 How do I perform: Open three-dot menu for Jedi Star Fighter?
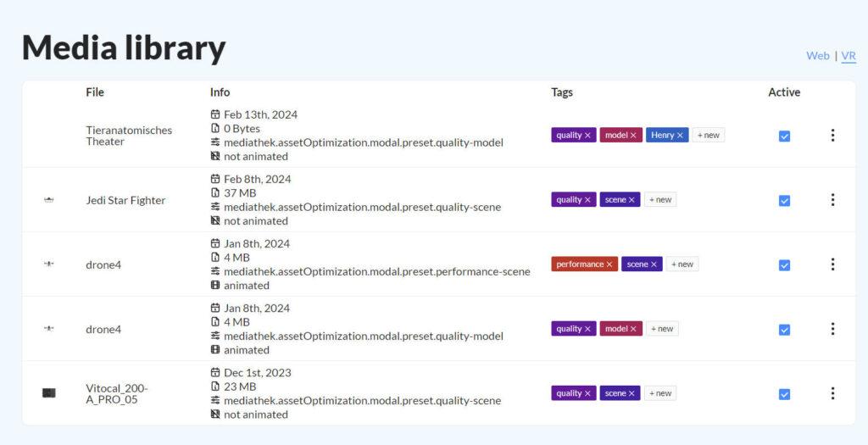point(832,200)
